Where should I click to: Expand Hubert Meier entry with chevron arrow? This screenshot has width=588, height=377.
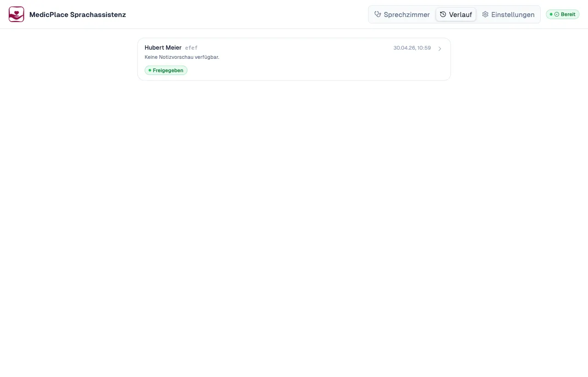point(440,49)
